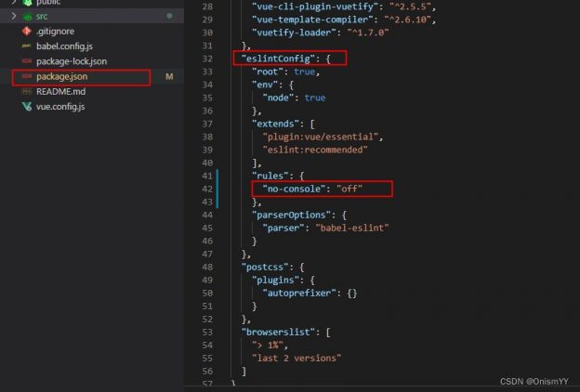Click the package.json npm file icon
580x392 pixels.
click(27, 76)
